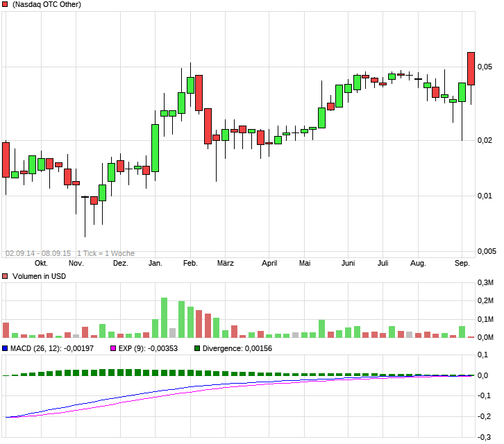Click the '1 Tick = 1 Woche' text
Screen dimensions: 504x444
(106, 253)
